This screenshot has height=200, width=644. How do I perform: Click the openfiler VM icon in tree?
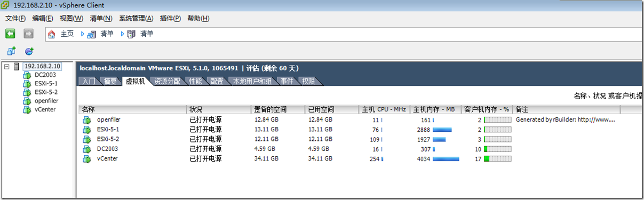(27, 101)
